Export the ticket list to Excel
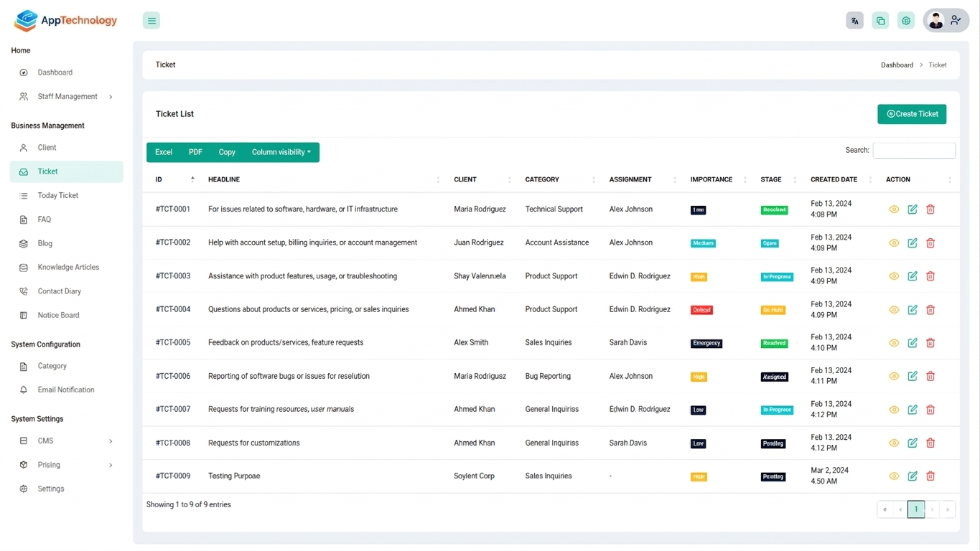The width and height of the screenshot is (980, 551). click(x=164, y=152)
